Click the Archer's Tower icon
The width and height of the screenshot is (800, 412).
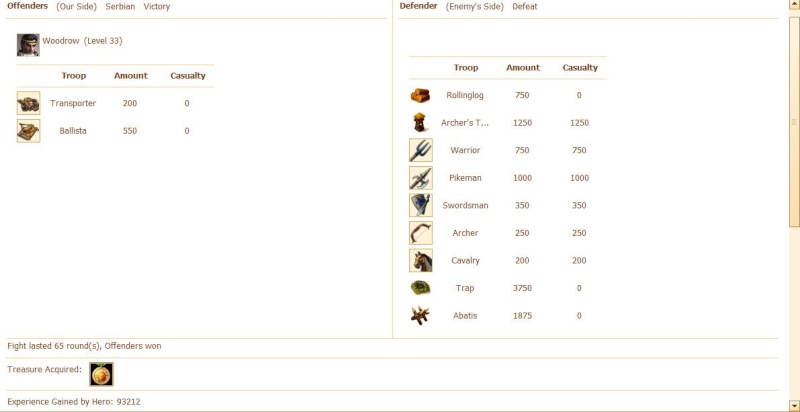[420, 122]
